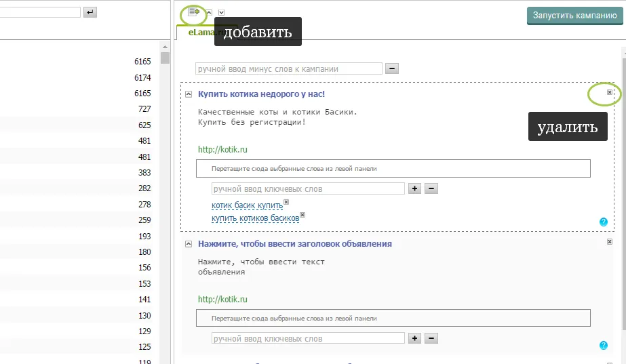626x364 pixels.
Task: Open help icon of the placeholder ad
Action: (x=603, y=345)
